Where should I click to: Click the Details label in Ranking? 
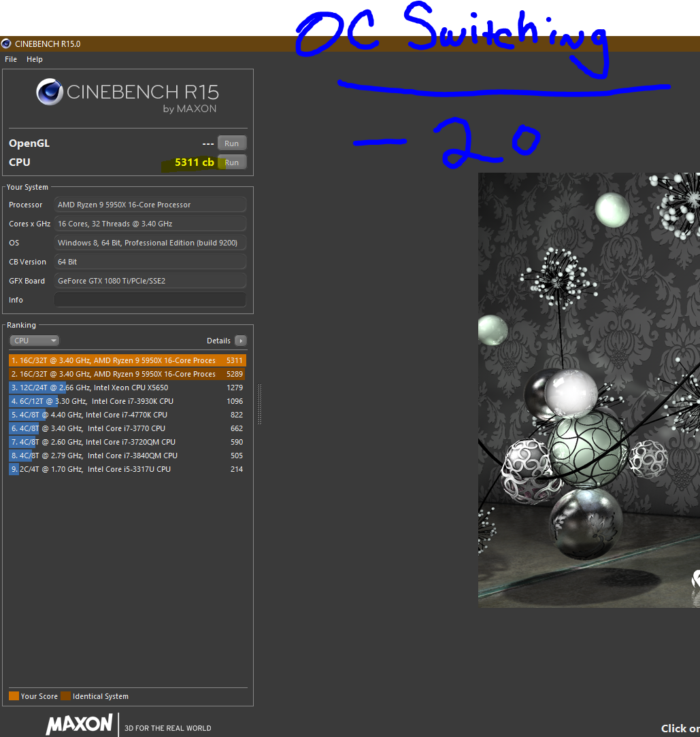point(219,341)
